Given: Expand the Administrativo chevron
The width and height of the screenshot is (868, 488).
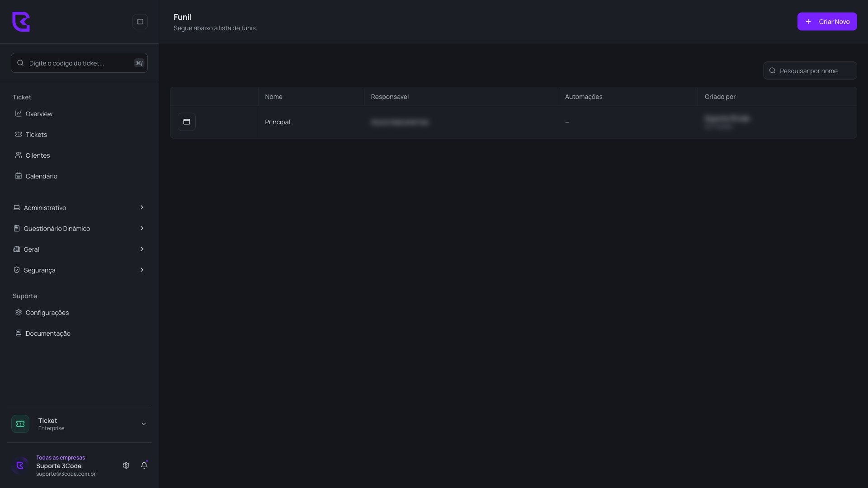Looking at the screenshot, I should pos(142,207).
